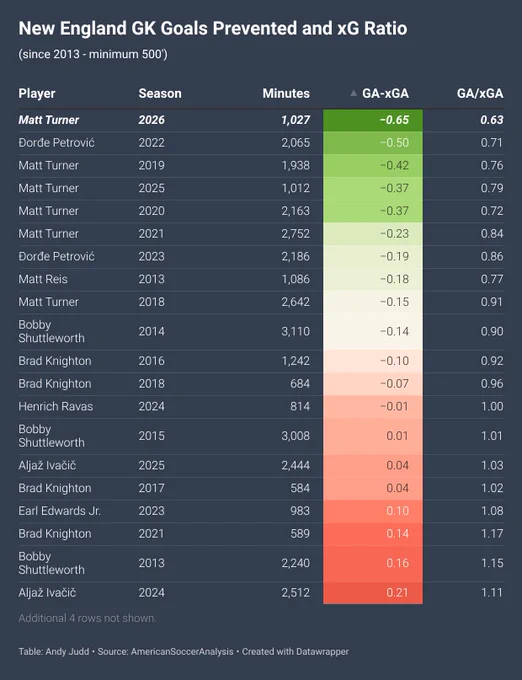Click the Brad Knighton 2016 row
This screenshot has width=522, height=680.
pos(261,361)
